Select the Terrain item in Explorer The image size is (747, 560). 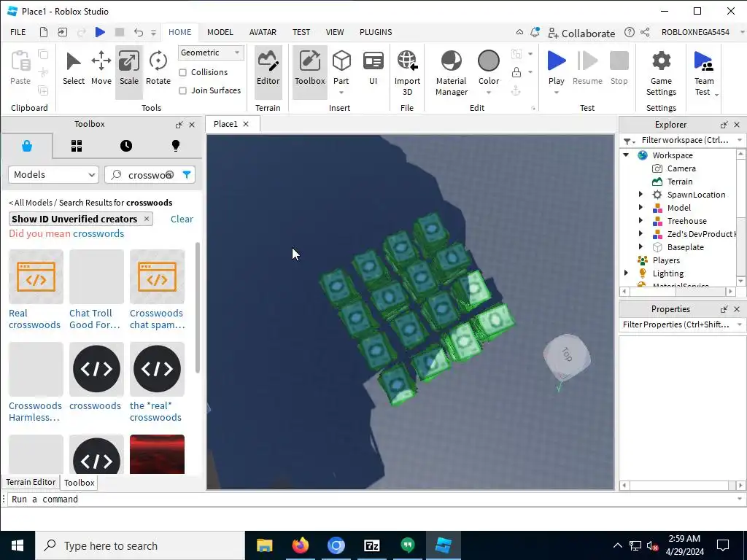point(679,182)
